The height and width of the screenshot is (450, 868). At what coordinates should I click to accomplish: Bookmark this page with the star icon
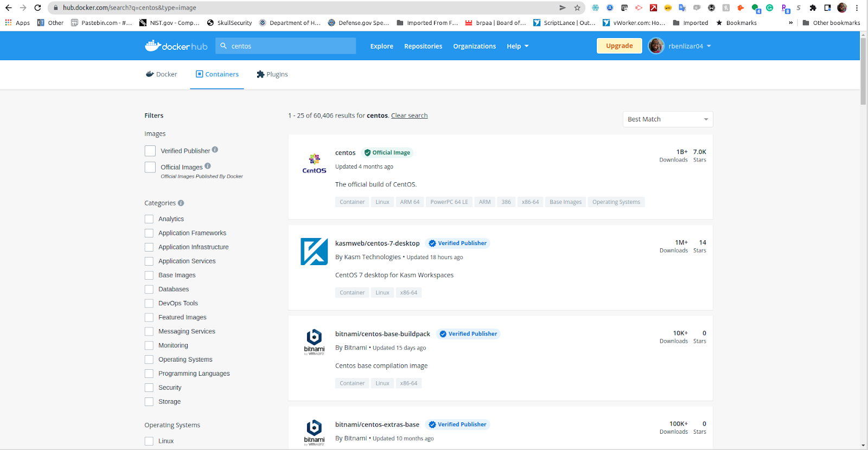[x=577, y=8]
